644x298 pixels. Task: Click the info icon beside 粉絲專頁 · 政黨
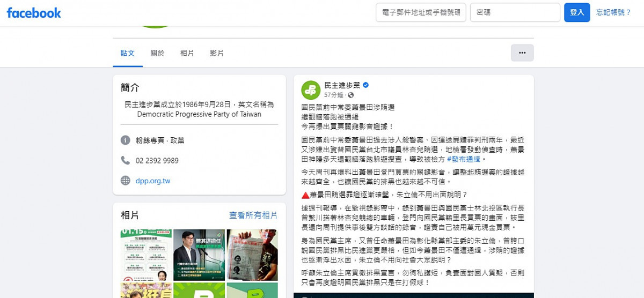click(126, 140)
